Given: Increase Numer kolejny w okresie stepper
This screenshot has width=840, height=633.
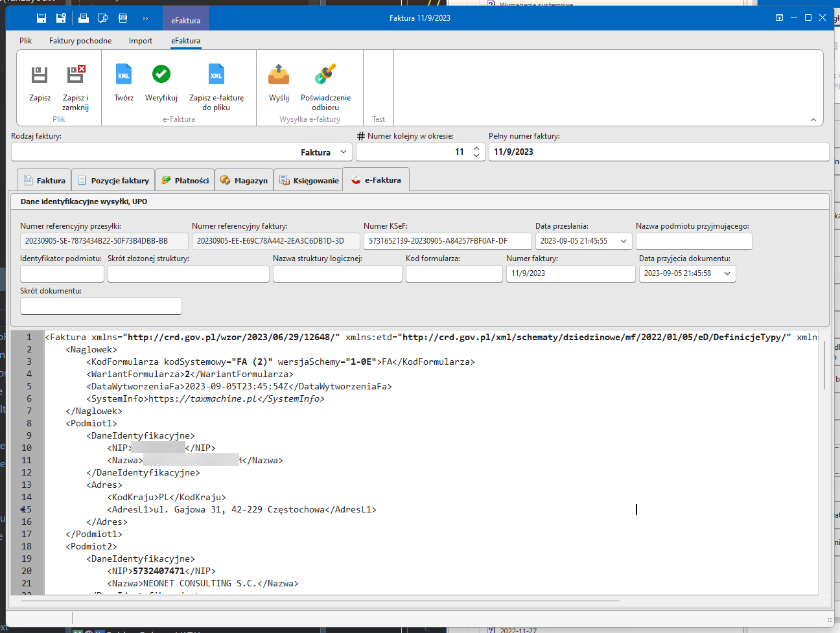Looking at the screenshot, I should pyautogui.click(x=476, y=148).
